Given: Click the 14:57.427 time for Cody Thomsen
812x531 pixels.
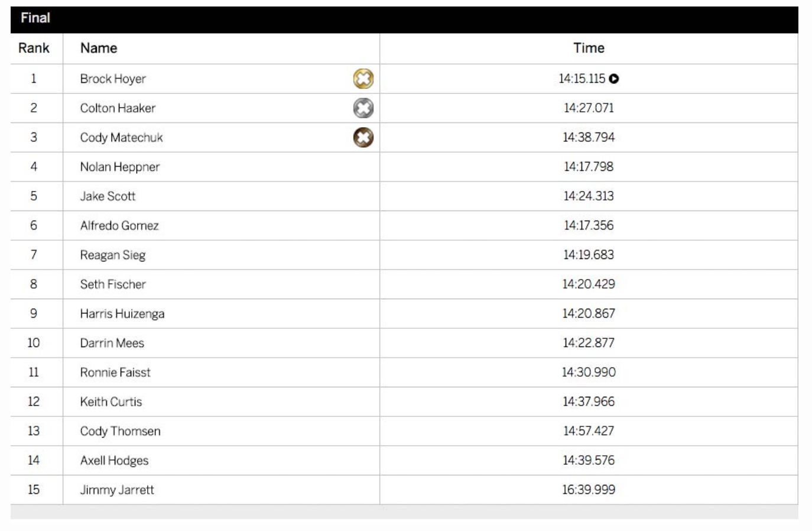Looking at the screenshot, I should point(589,431).
